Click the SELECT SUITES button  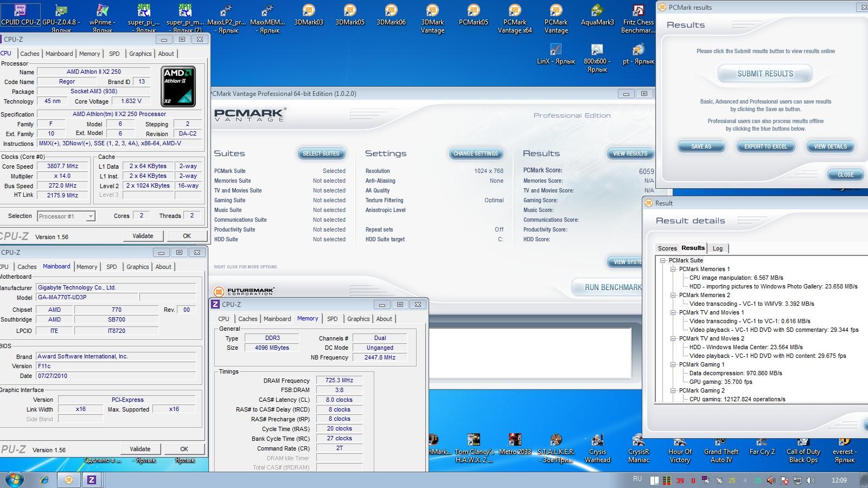coord(321,153)
